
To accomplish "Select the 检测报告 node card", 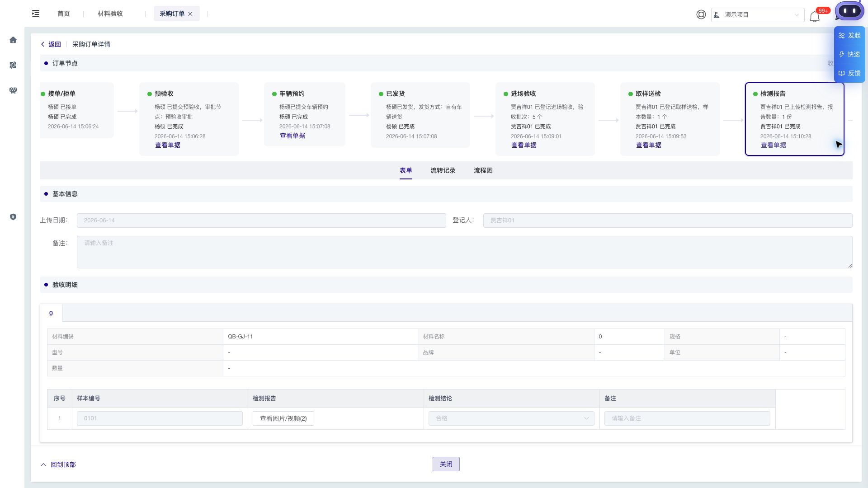I will (795, 119).
